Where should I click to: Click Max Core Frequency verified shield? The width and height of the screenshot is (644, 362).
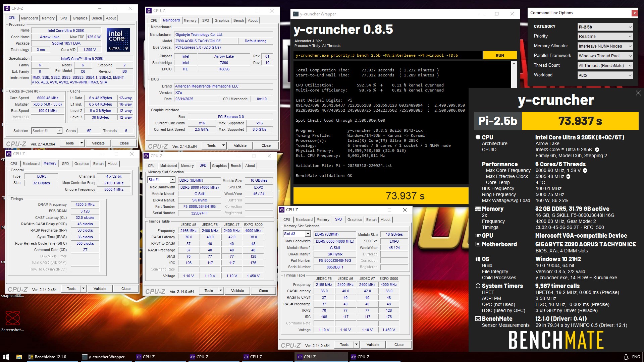pos(585,171)
